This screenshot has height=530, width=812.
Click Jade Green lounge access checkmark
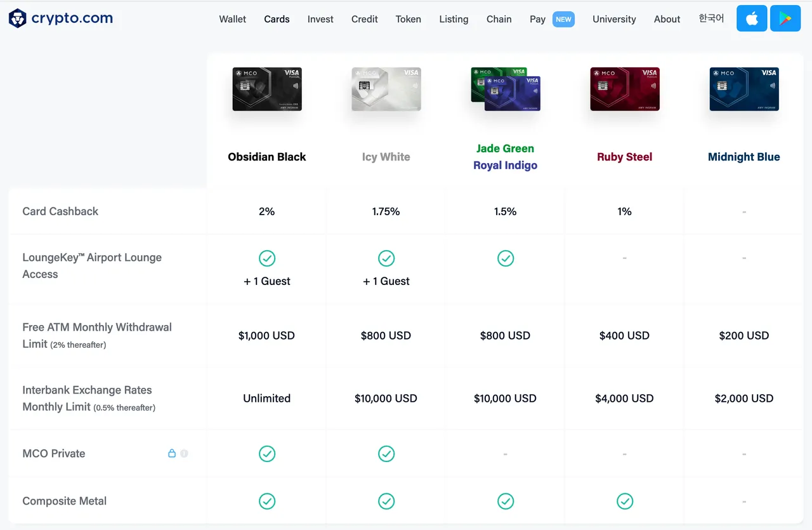click(x=506, y=258)
